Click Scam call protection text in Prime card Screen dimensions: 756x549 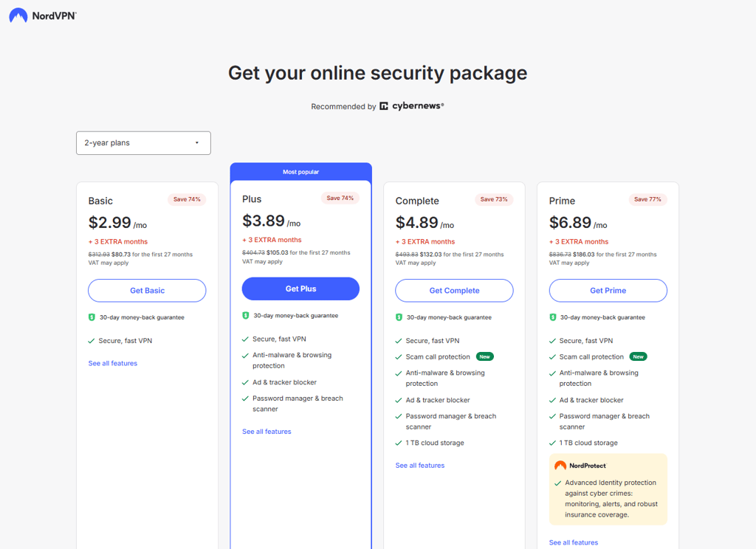click(x=591, y=356)
